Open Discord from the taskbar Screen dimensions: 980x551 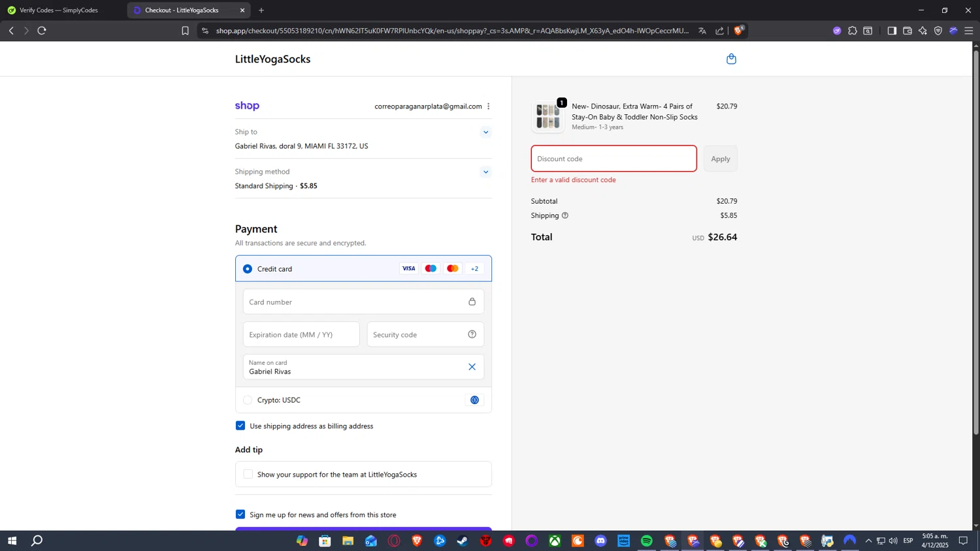tap(600, 541)
